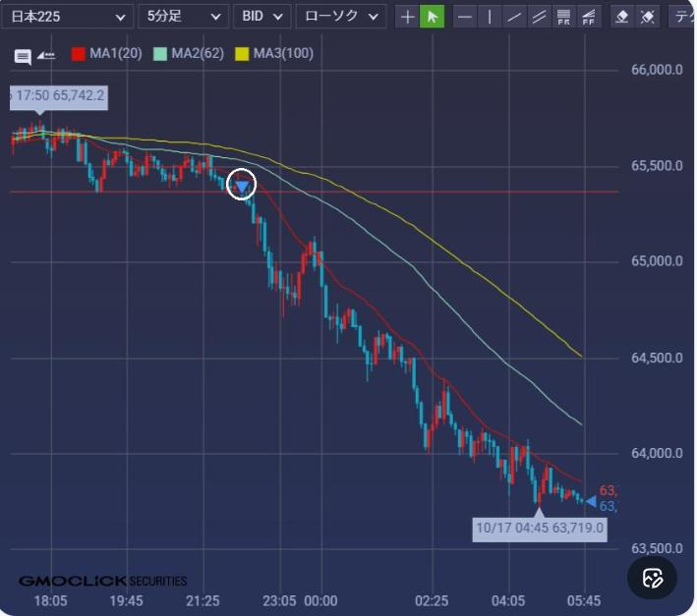Click the 19:45 time axis label
This screenshot has width=697, height=616.
coord(126,601)
